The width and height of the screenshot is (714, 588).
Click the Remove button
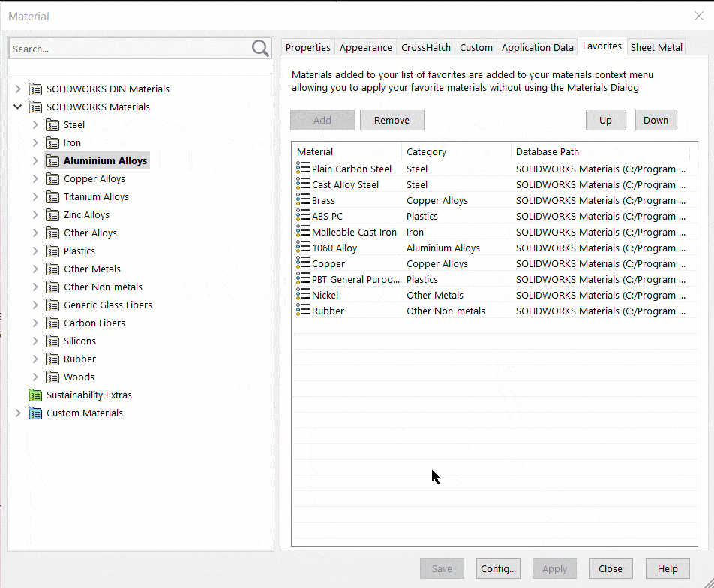[x=392, y=120]
